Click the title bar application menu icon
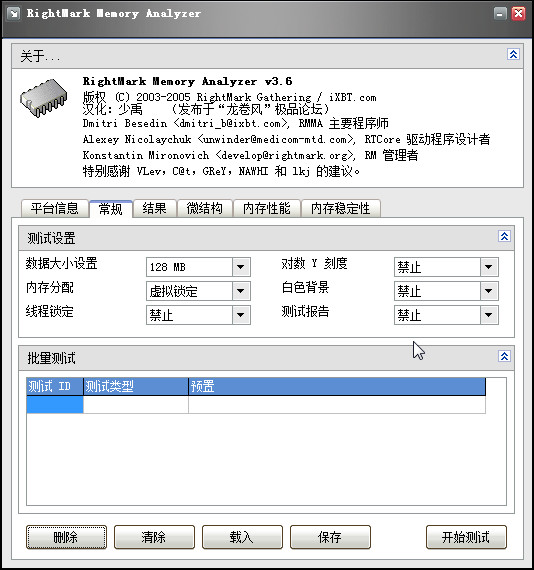 pyautogui.click(x=14, y=14)
